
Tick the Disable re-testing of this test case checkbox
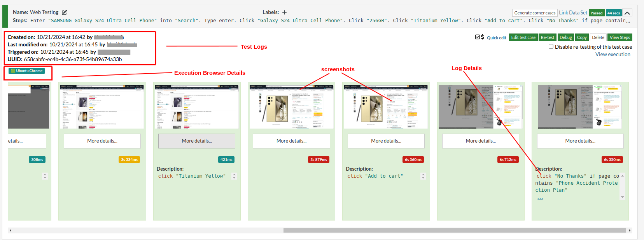click(551, 46)
